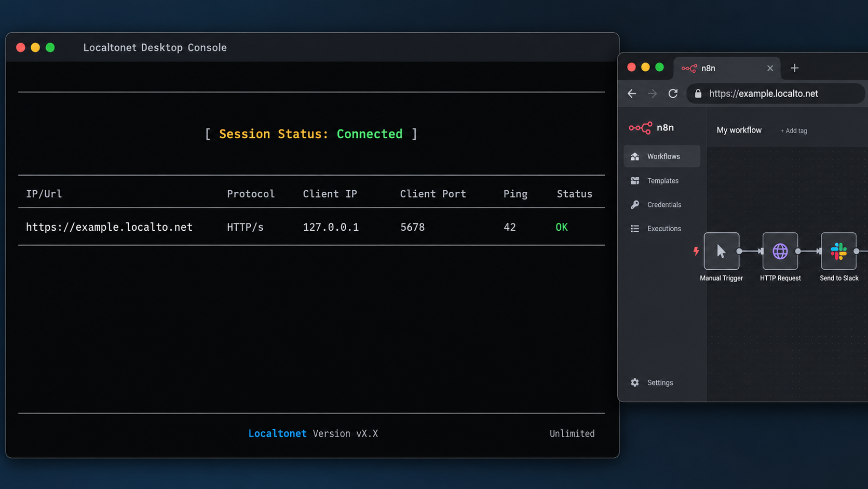Click the Client Port column header
This screenshot has height=489, width=868.
click(x=433, y=194)
